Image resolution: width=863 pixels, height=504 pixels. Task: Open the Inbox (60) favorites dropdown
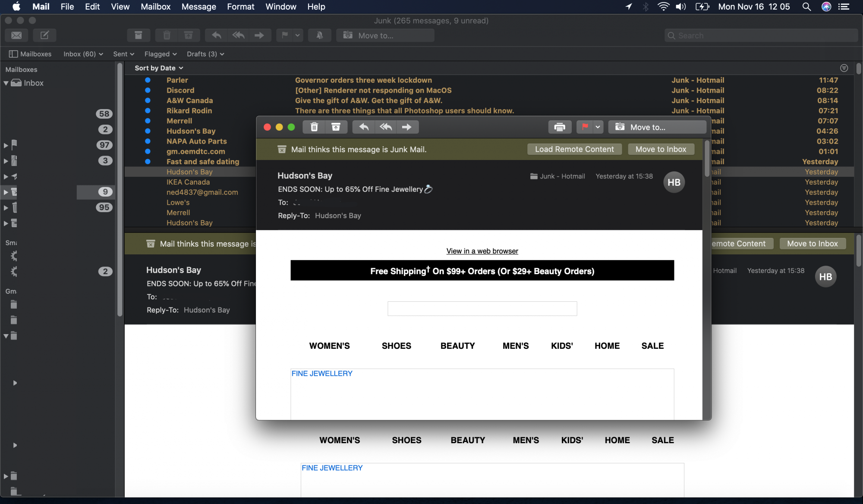pyautogui.click(x=83, y=54)
